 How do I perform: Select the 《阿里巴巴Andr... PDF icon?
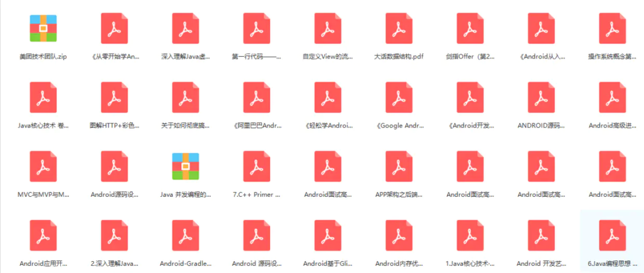(x=256, y=97)
